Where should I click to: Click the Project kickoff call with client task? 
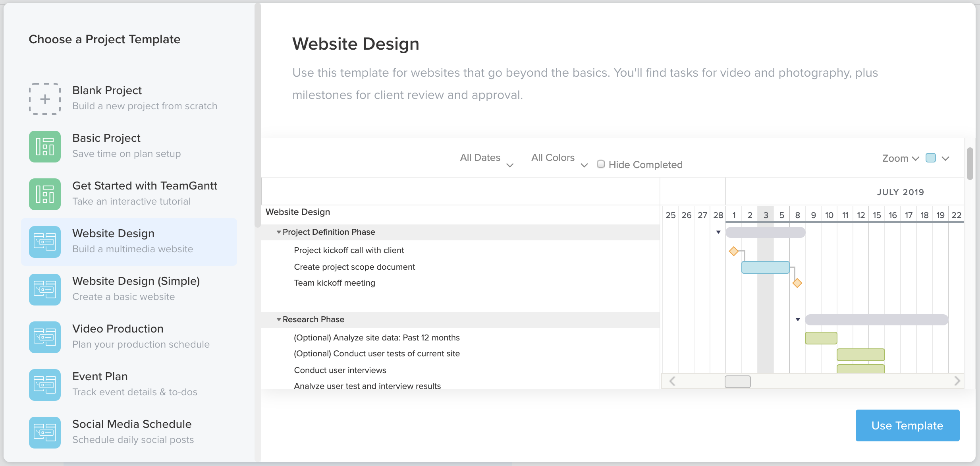click(349, 250)
